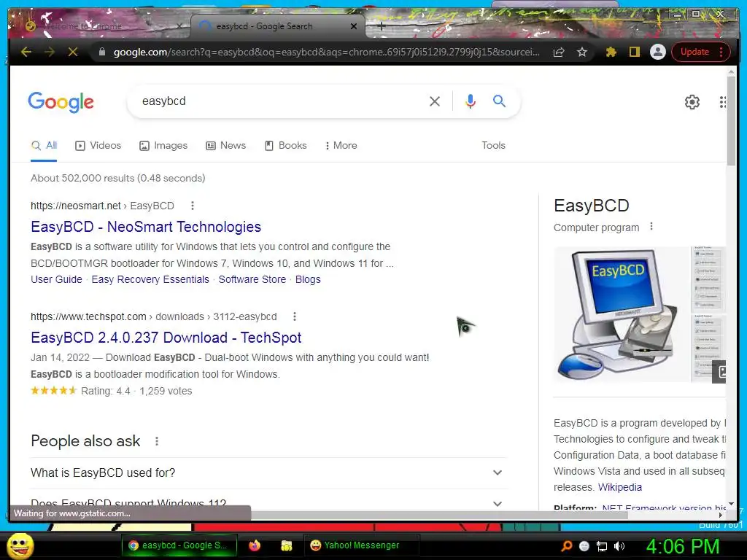
Task: Switch to the Videos results tab
Action: click(98, 146)
